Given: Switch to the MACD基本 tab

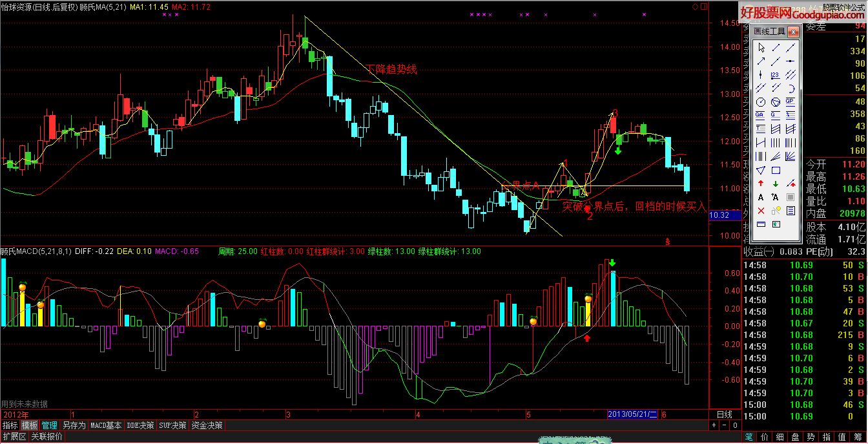Looking at the screenshot, I should [106, 425].
